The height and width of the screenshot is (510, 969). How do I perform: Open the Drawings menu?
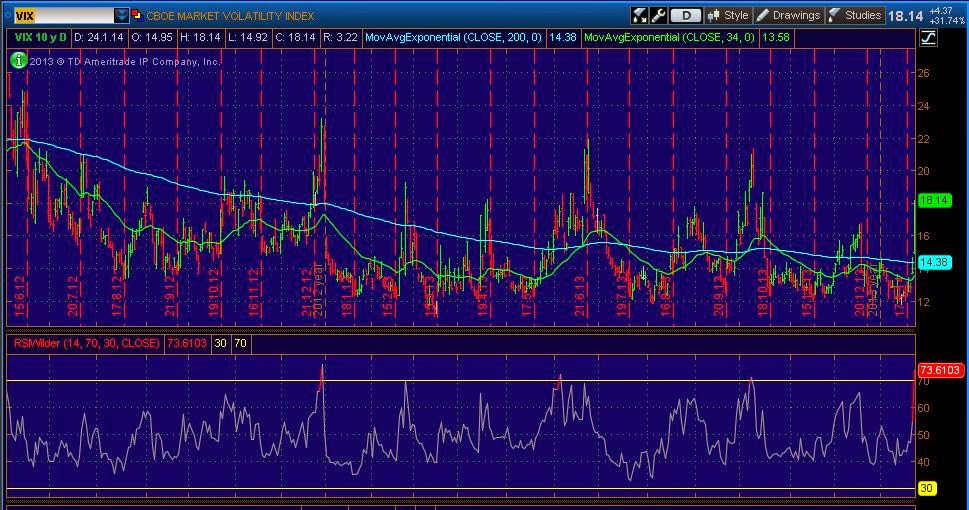[x=789, y=15]
